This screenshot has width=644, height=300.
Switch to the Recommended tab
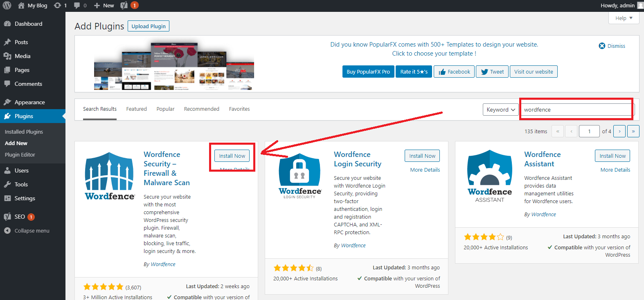coord(202,109)
